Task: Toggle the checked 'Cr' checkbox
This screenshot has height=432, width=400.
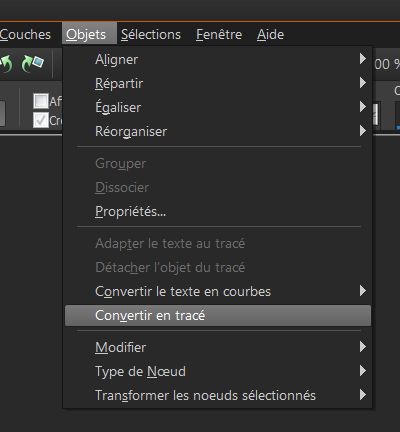Action: point(41,120)
